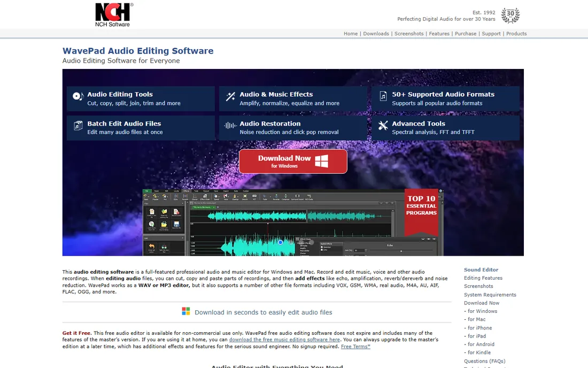Click the WavePad Audio Editing Software heading

pyautogui.click(x=137, y=51)
